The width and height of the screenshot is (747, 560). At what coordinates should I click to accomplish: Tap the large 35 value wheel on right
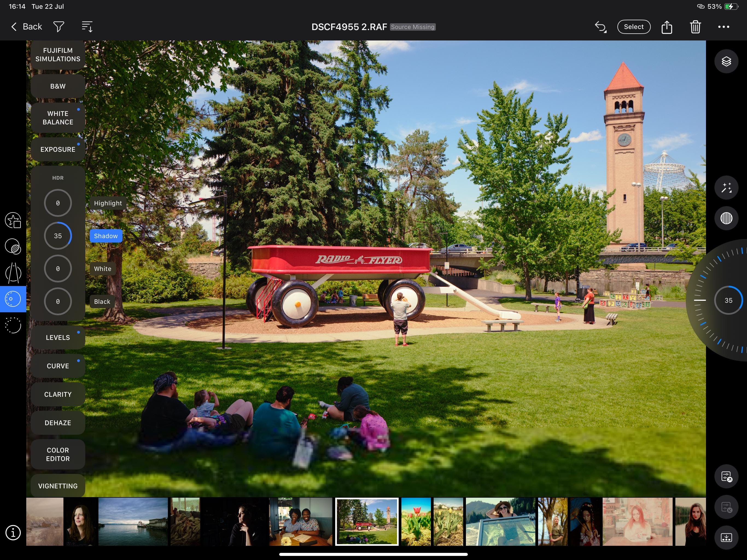[x=728, y=300]
